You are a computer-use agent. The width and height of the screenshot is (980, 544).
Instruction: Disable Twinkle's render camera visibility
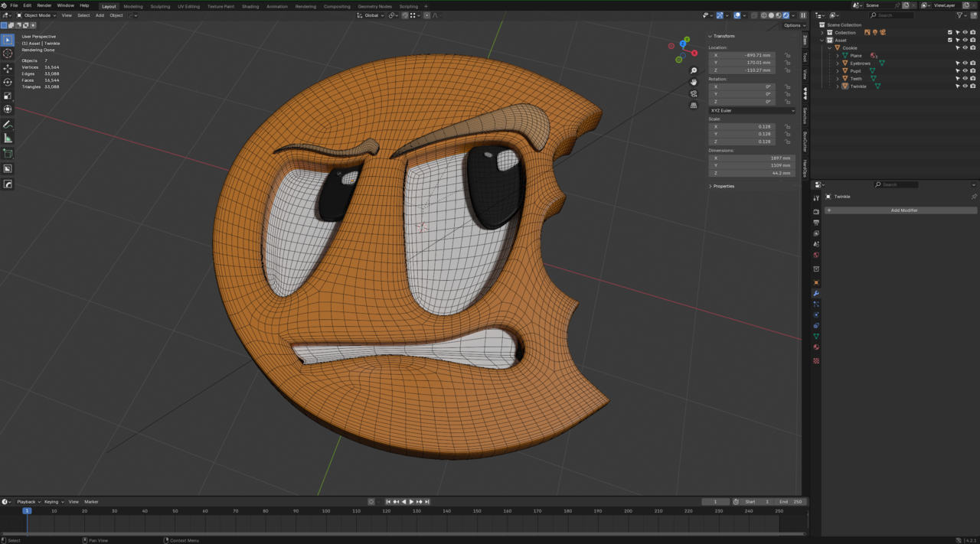tap(973, 86)
